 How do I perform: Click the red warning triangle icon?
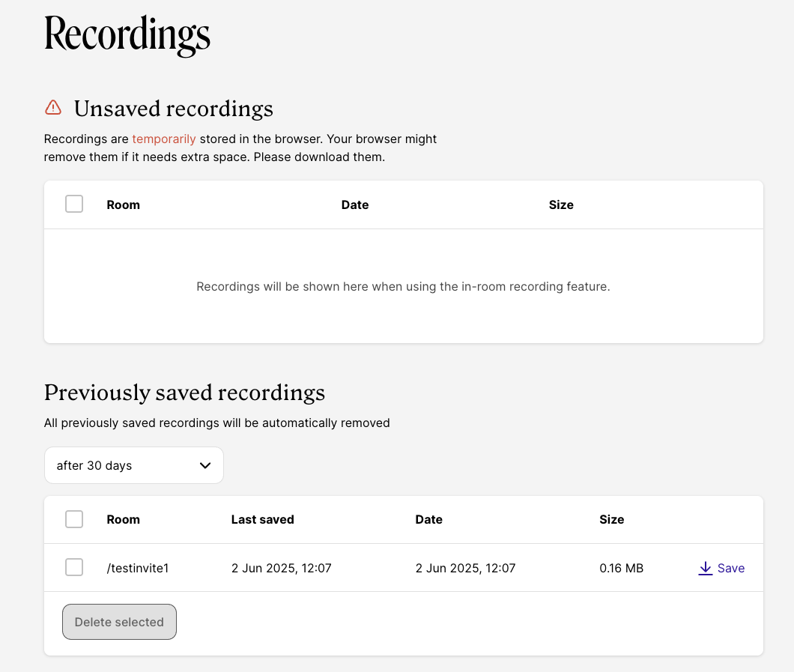(x=53, y=108)
